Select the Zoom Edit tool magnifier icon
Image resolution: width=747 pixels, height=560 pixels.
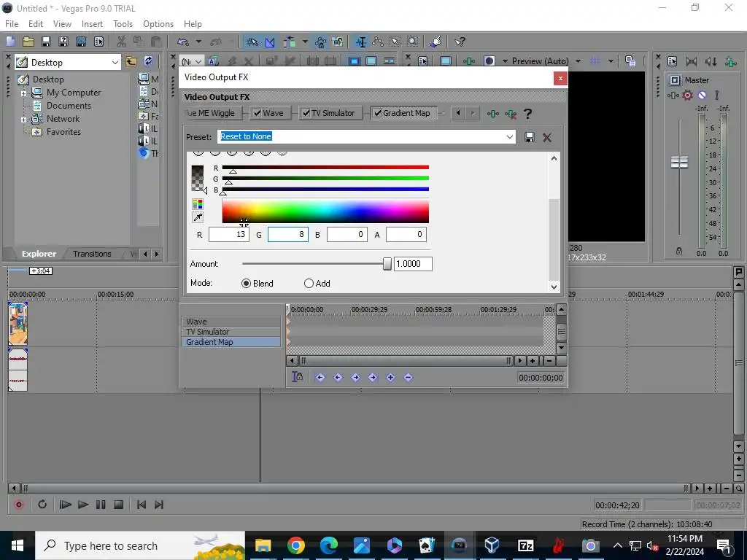413,42
